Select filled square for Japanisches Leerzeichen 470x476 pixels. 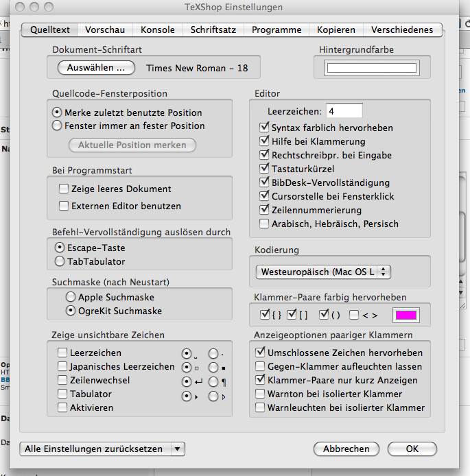click(213, 368)
